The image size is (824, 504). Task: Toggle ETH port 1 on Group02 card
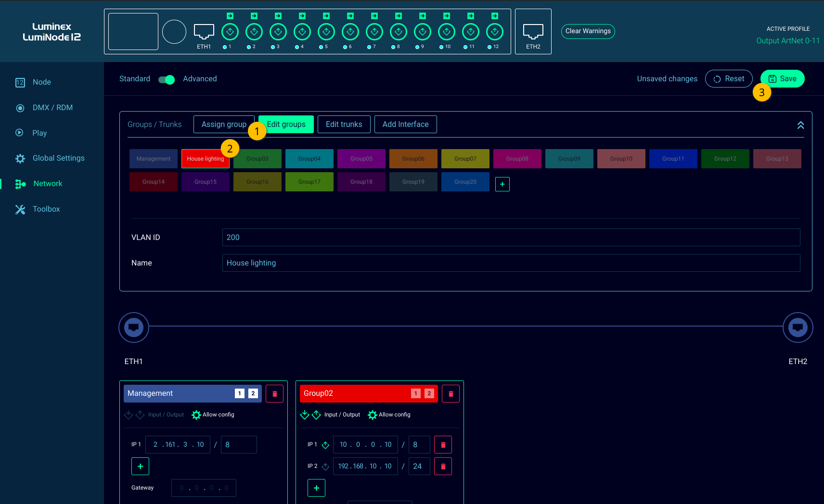coord(416,393)
